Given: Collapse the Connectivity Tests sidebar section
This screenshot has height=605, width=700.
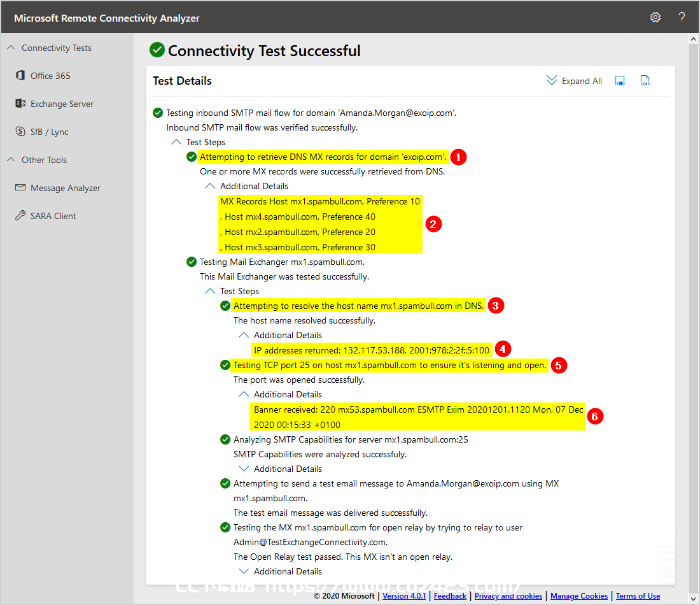Looking at the screenshot, I should (x=11, y=47).
